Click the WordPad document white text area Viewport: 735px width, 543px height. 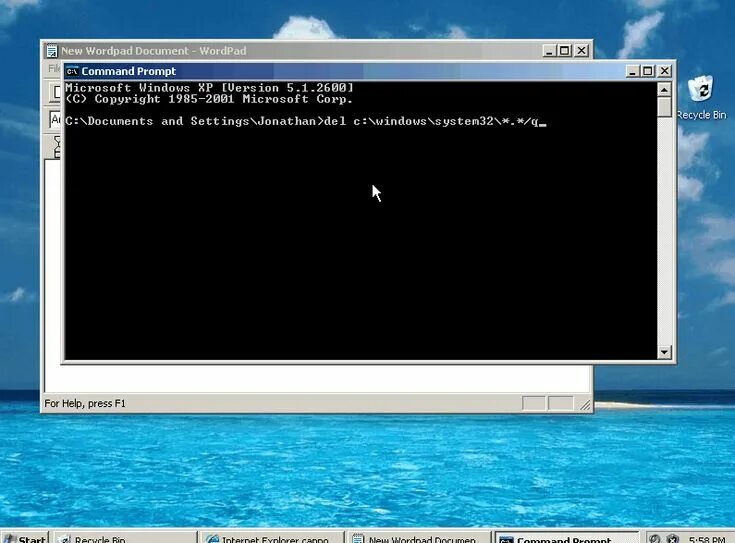pos(317,377)
